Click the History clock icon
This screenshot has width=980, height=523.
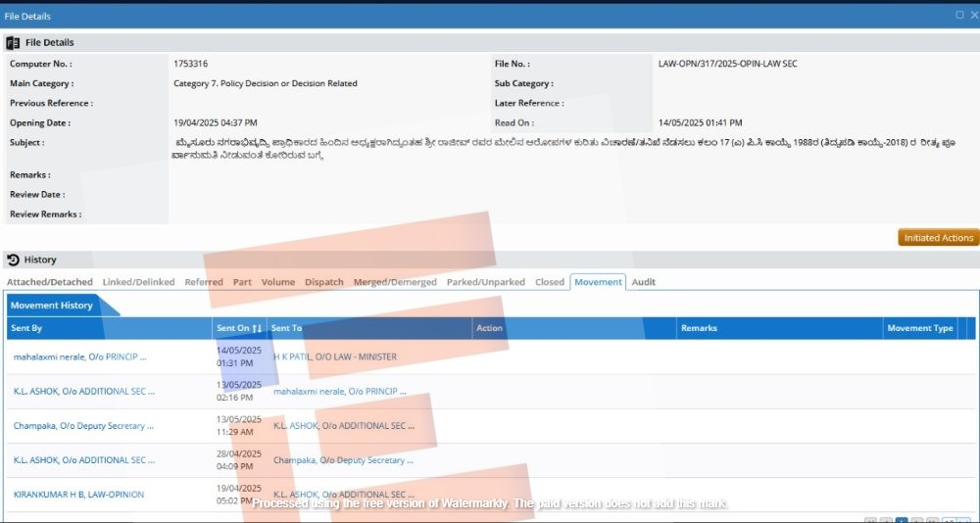(13, 260)
